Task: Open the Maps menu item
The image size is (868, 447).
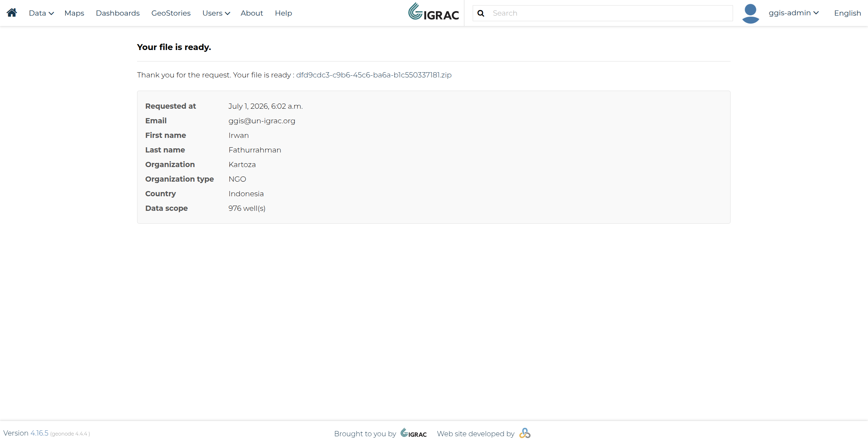Action: [x=74, y=13]
